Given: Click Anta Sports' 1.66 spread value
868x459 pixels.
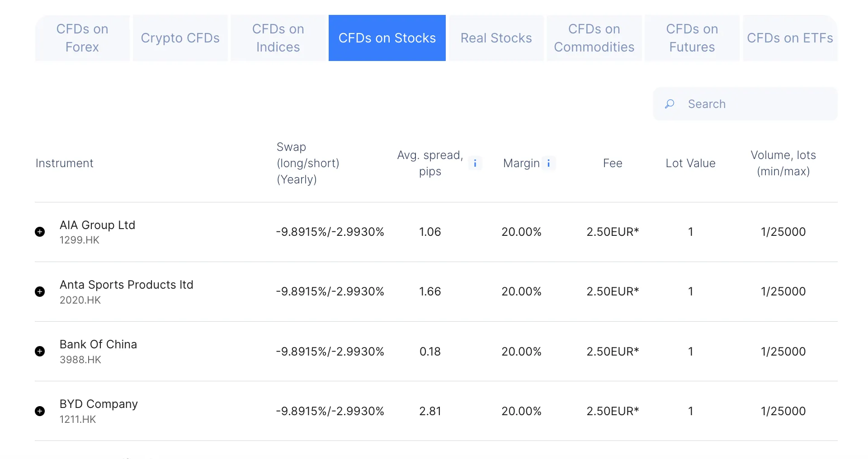Looking at the screenshot, I should point(430,291).
